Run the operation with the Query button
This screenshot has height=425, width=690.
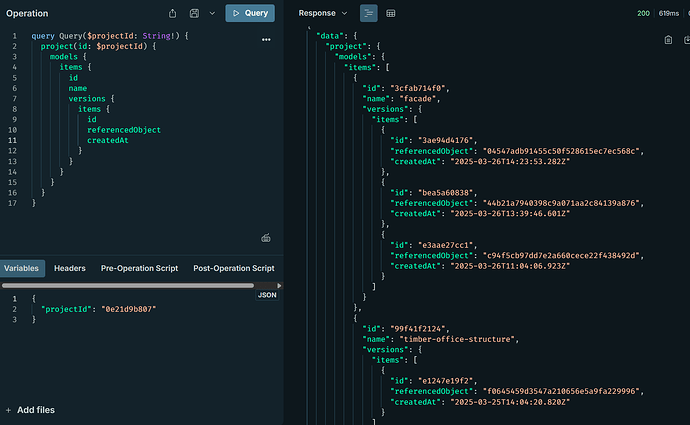[250, 13]
